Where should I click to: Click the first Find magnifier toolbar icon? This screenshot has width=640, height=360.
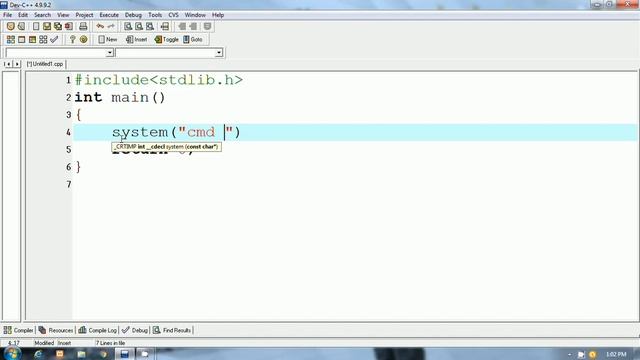(128, 26)
